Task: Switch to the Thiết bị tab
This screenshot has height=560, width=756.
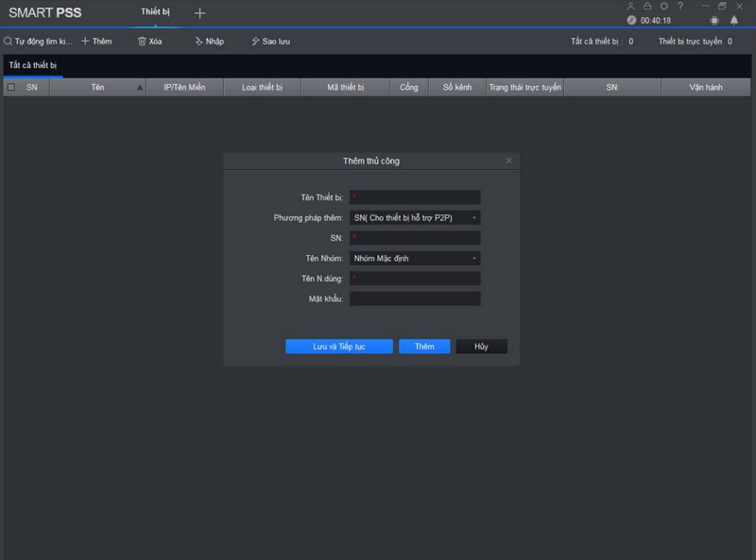Action: (x=155, y=12)
